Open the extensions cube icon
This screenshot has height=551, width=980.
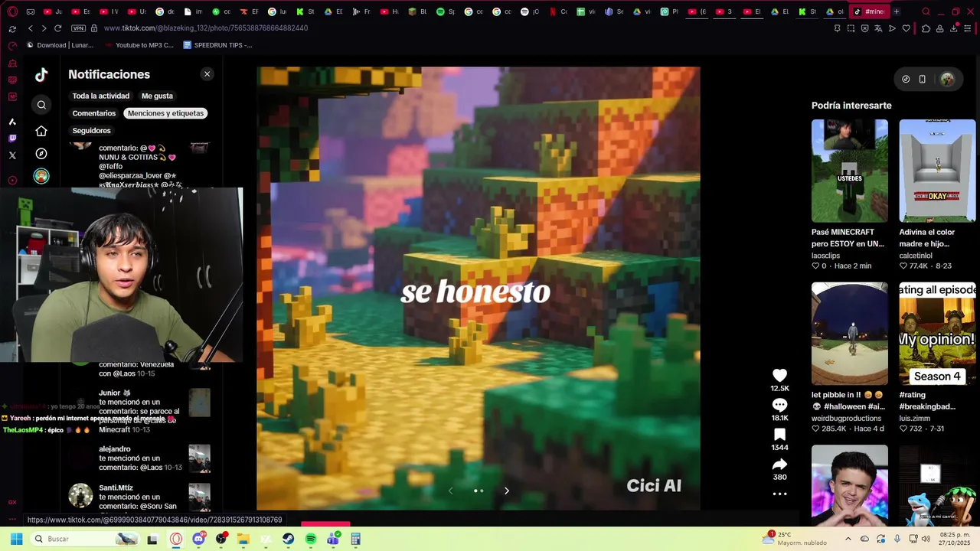point(926,28)
